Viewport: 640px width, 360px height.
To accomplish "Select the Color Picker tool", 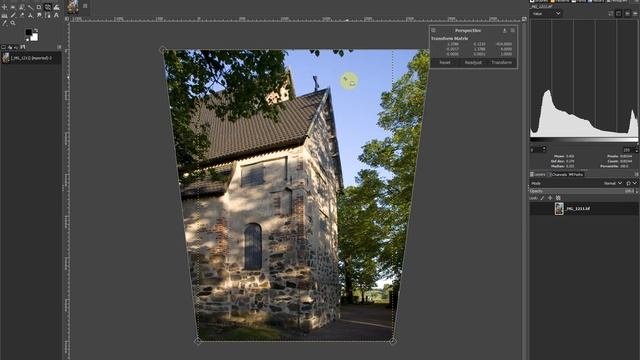I will (4, 23).
